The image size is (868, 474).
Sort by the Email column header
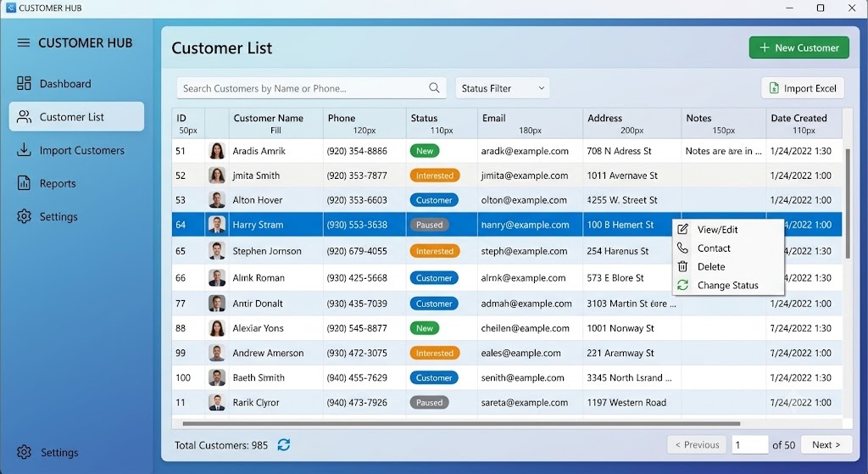pos(530,124)
